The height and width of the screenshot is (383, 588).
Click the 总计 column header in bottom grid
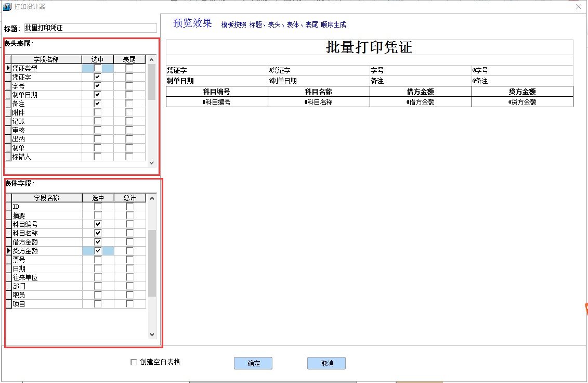point(129,198)
